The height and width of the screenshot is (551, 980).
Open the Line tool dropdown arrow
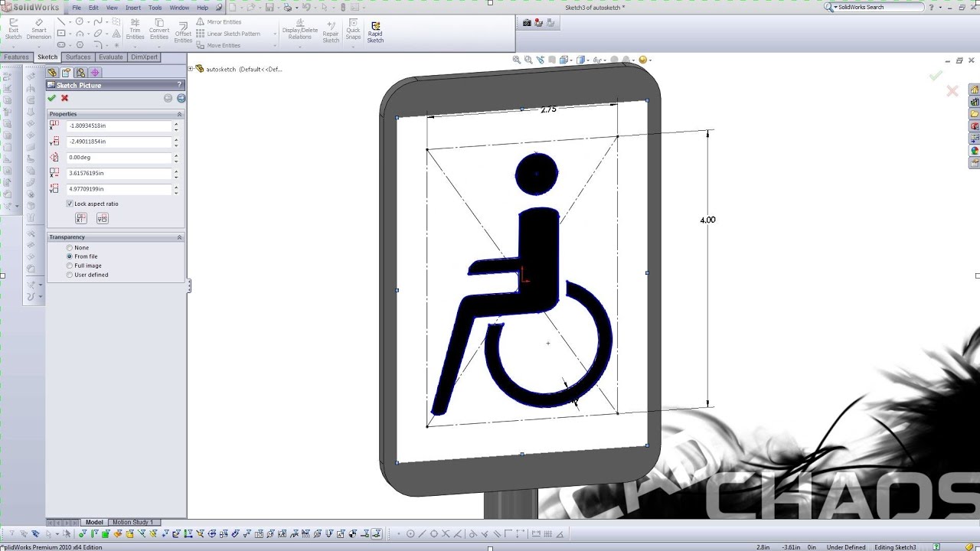pos(70,22)
